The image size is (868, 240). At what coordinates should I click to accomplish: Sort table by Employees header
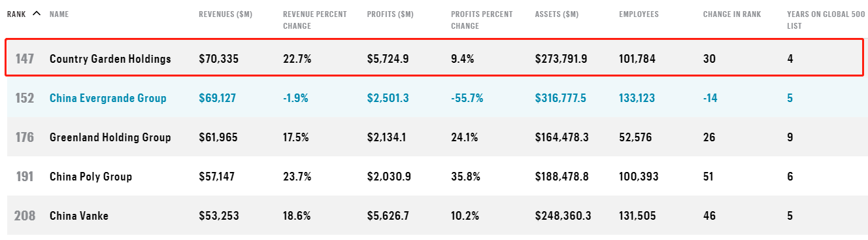point(639,14)
